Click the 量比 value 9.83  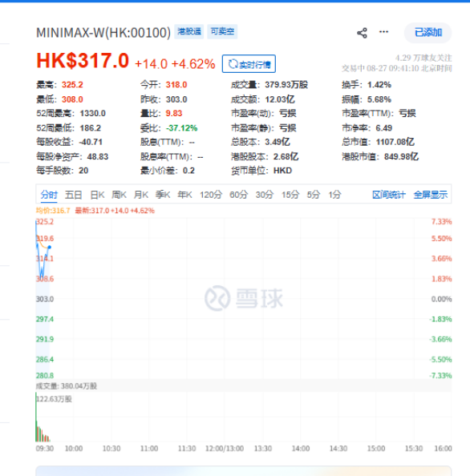pos(174,114)
